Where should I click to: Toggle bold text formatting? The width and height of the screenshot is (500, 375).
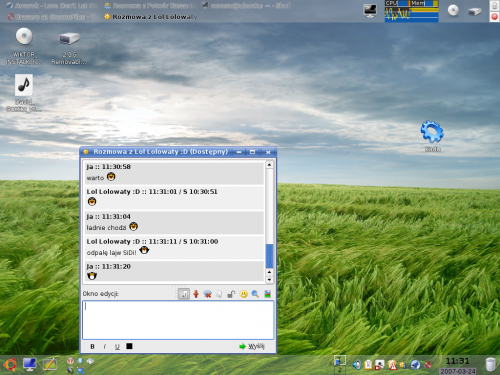[x=92, y=346]
